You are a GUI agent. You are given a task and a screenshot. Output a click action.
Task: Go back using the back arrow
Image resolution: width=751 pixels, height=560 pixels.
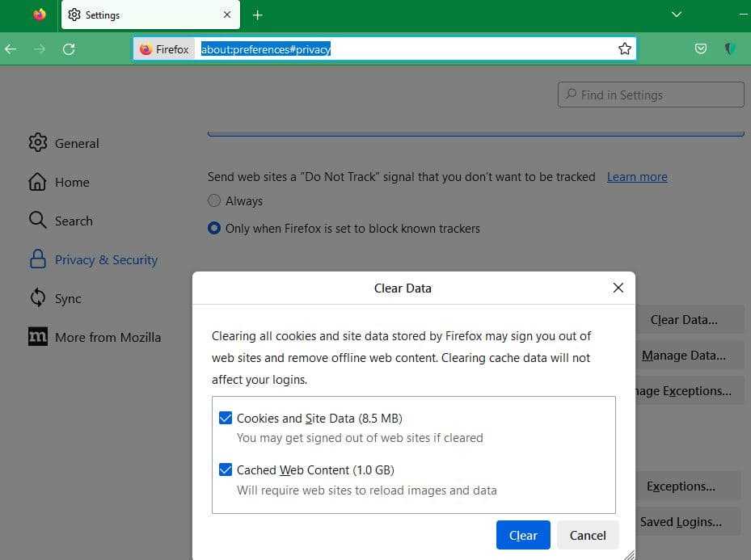click(11, 49)
